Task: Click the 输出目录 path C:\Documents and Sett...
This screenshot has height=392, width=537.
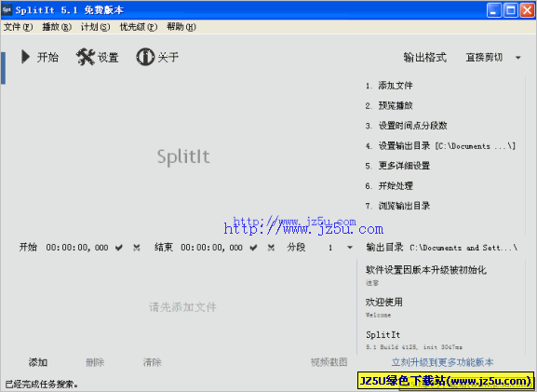Action: pyautogui.click(x=463, y=248)
